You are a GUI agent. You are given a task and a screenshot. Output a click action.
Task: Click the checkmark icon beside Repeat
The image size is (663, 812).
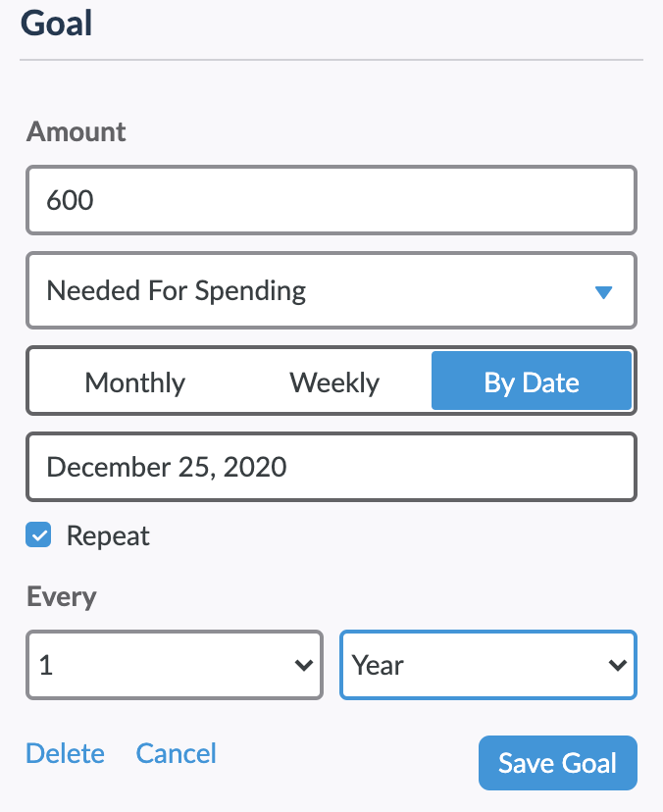(38, 534)
